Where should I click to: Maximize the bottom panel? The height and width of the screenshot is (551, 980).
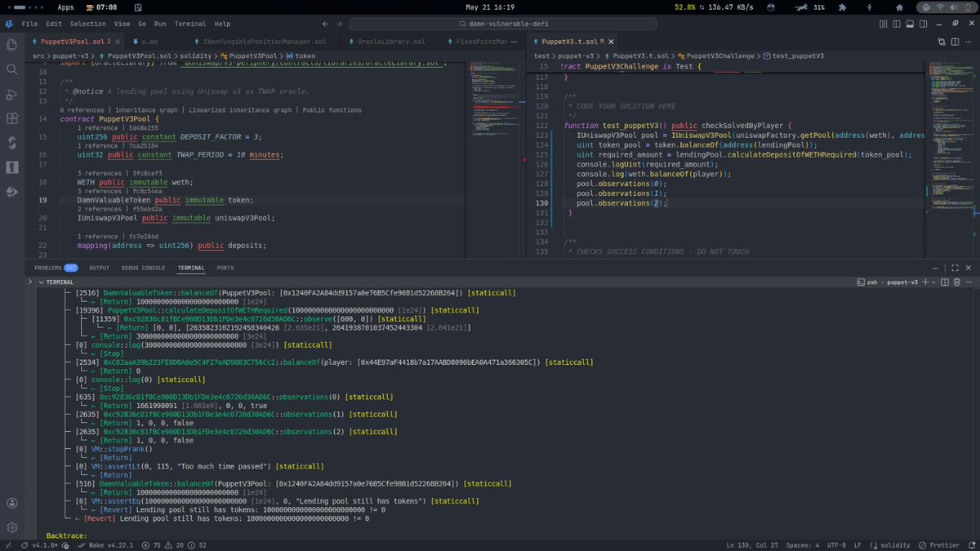coord(956,268)
